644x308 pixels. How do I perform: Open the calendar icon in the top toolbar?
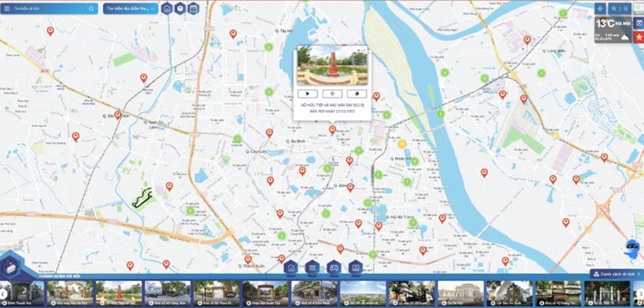[x=193, y=9]
